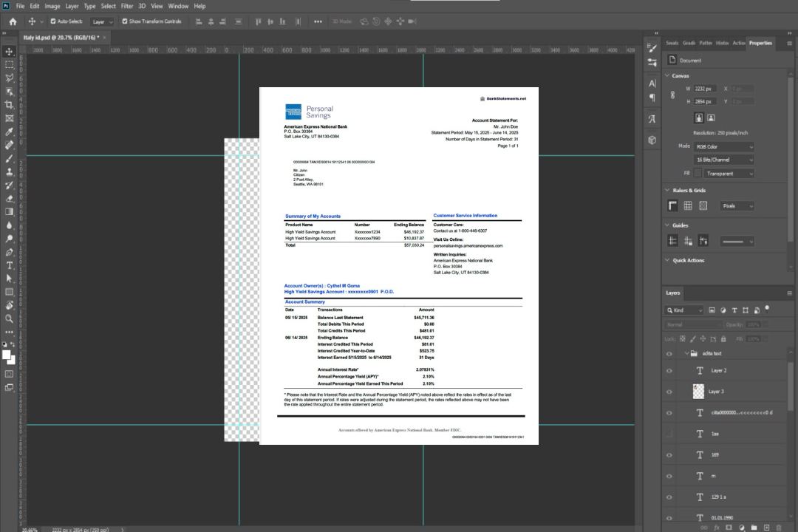Open the RGB Color mode dropdown
Viewport: 798px width, 532px height.
click(723, 146)
